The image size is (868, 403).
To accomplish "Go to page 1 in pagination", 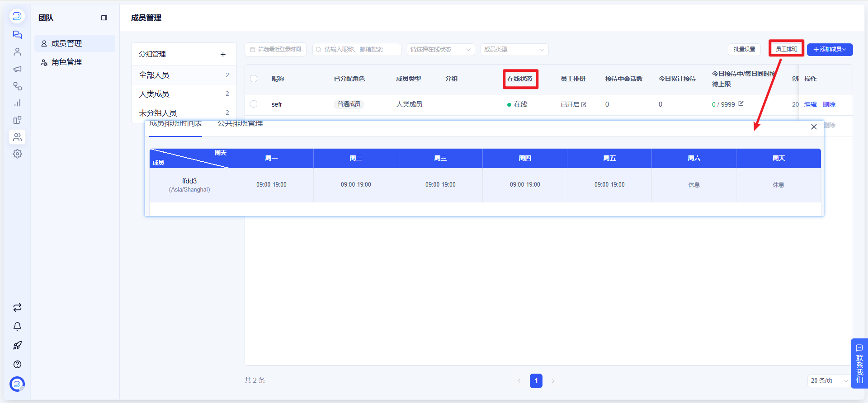I will click(536, 380).
